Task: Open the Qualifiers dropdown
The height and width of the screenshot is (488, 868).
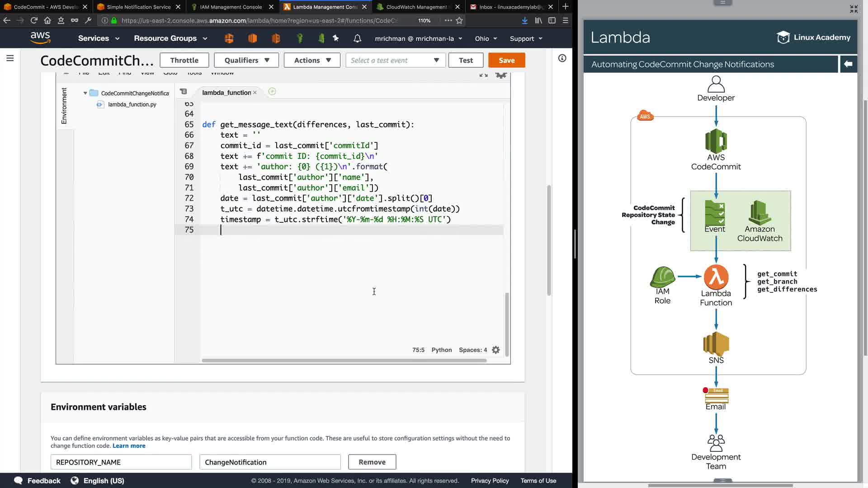Action: [247, 60]
